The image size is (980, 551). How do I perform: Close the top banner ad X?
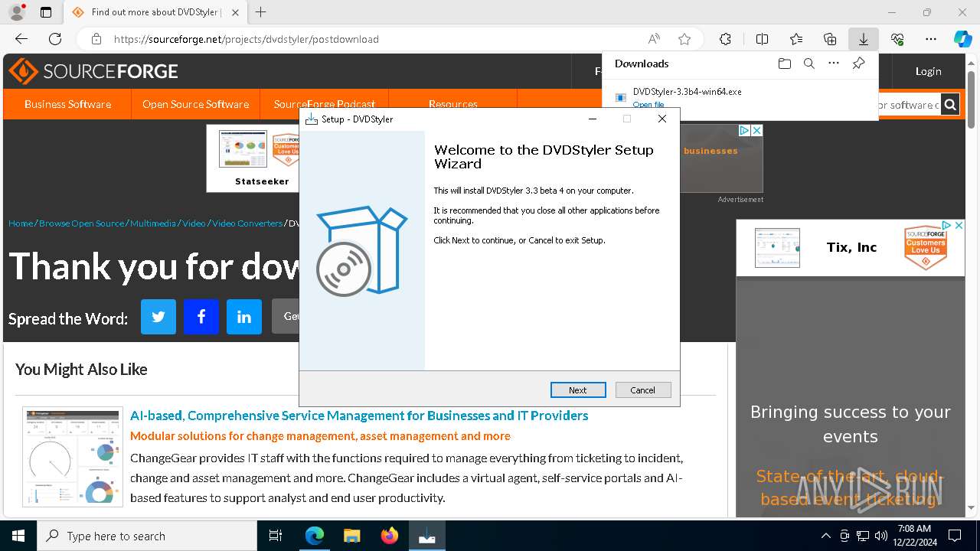point(756,131)
